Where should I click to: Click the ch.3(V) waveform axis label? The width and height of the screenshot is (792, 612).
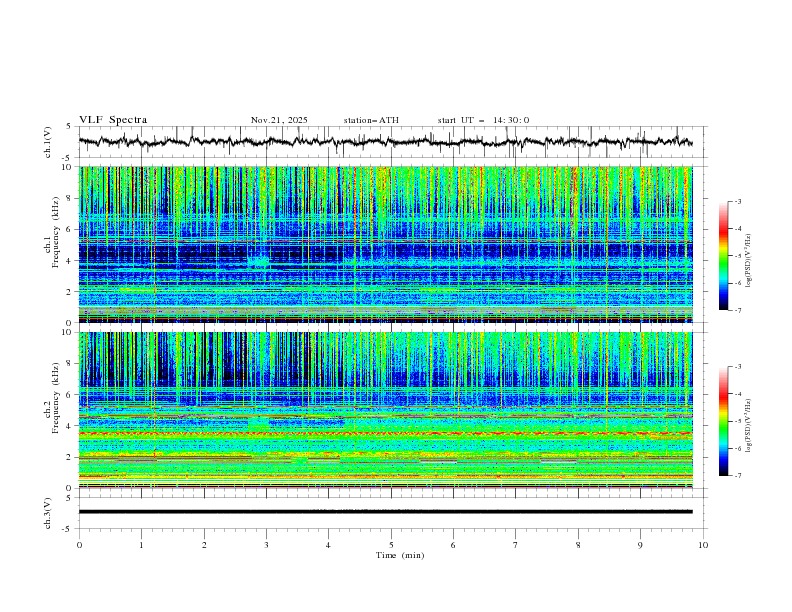point(48,511)
